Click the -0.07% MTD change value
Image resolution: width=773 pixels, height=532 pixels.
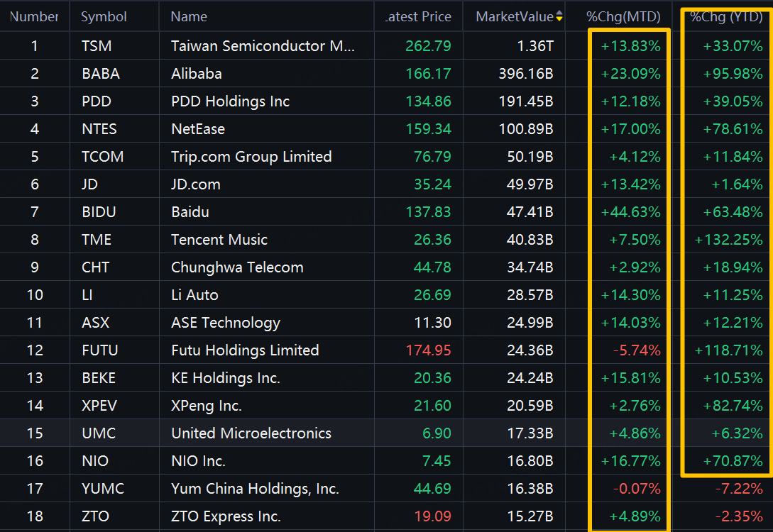point(637,488)
